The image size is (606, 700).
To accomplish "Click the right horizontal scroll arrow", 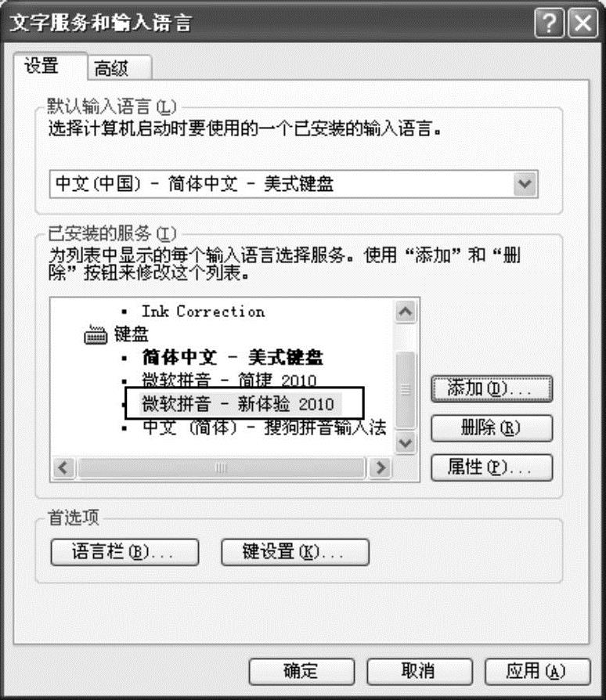I will coord(381,468).
